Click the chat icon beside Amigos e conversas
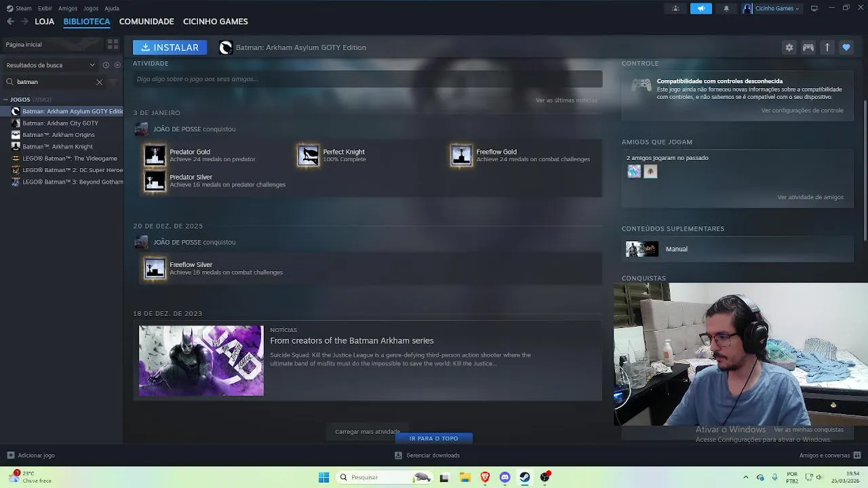The height and width of the screenshot is (488, 868). (857, 455)
